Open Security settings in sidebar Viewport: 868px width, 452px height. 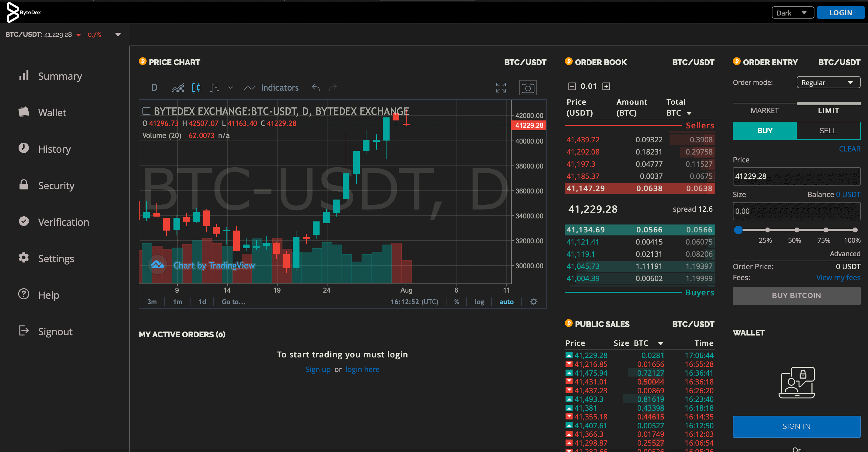click(x=46, y=186)
